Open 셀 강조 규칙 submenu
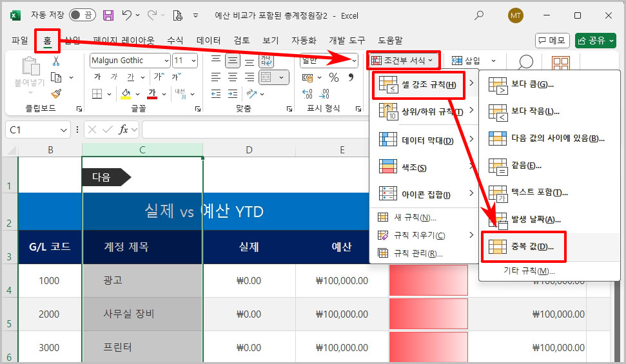Image resolution: width=626 pixels, height=364 pixels. click(424, 84)
